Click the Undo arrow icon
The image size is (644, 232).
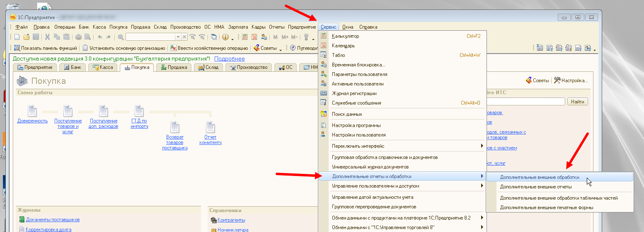[x=99, y=37]
